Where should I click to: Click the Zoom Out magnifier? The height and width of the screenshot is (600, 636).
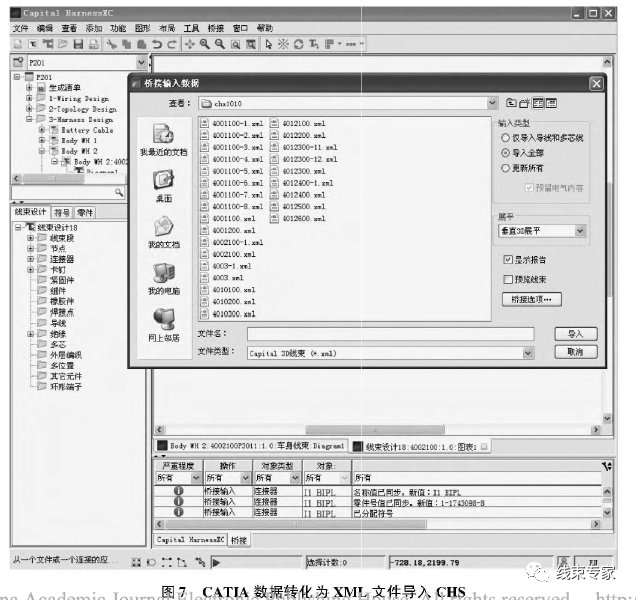[x=220, y=44]
